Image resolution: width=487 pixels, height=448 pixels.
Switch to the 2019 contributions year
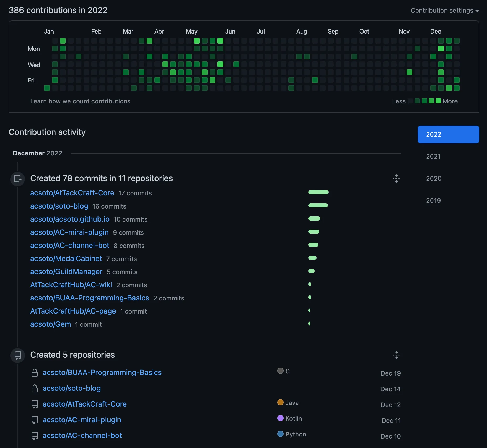[x=433, y=201]
